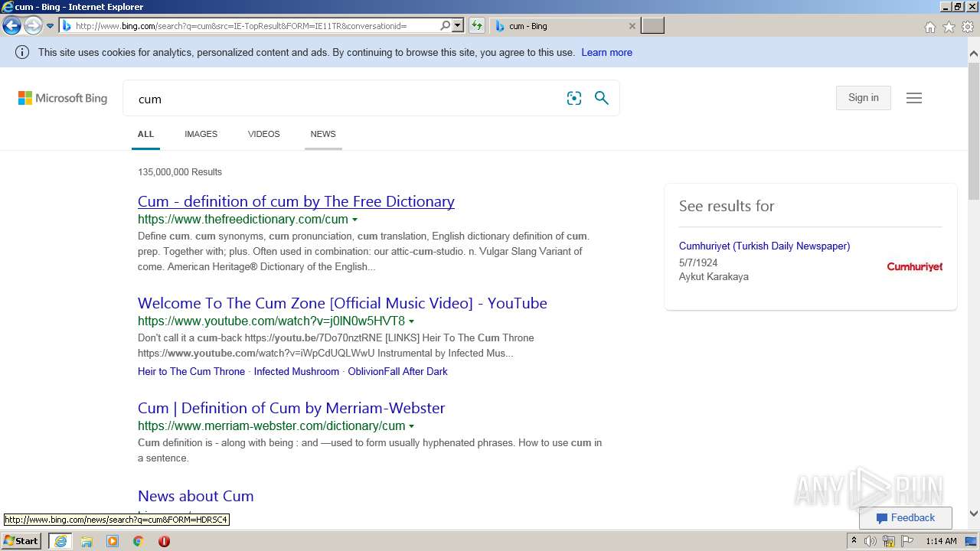Viewport: 980px width, 551px height.
Task: Open the Chrome taskbar icon
Action: (139, 541)
